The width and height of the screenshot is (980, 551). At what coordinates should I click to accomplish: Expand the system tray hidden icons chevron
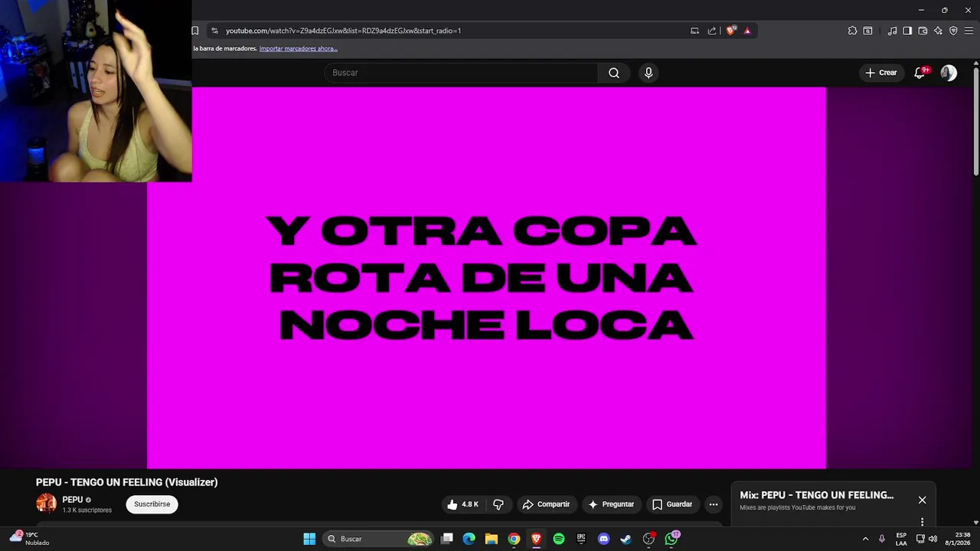[x=865, y=539]
